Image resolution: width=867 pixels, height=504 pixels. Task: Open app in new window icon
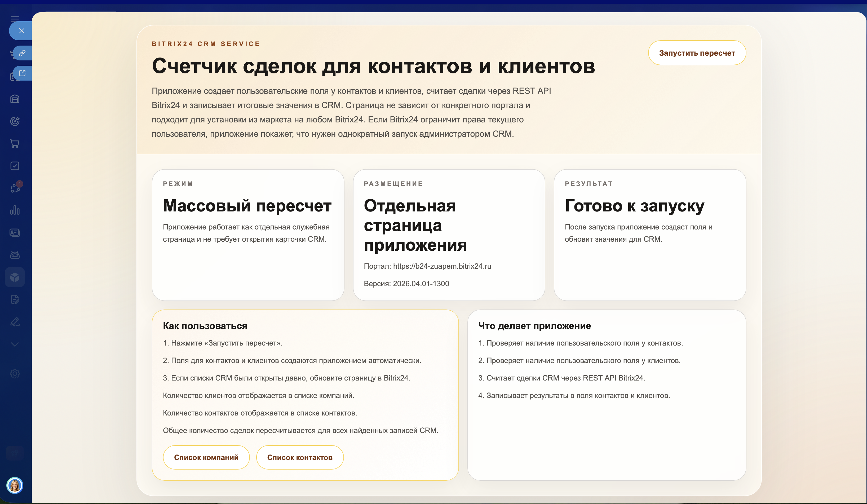pos(22,73)
